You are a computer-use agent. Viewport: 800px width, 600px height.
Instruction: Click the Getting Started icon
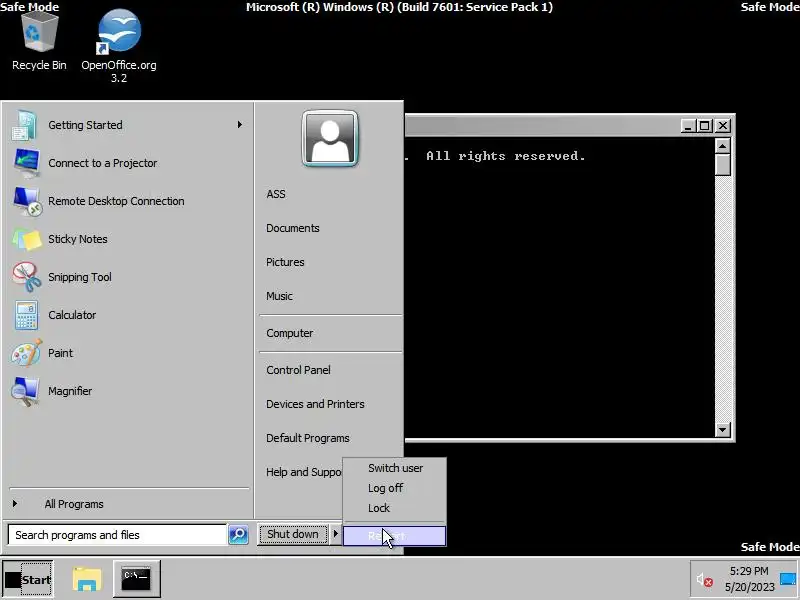[x=24, y=125]
